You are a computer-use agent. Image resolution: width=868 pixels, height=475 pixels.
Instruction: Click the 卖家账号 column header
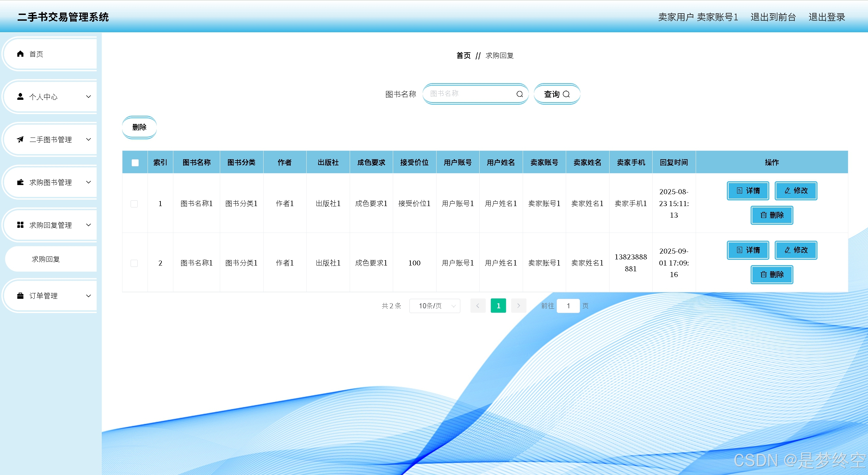pyautogui.click(x=544, y=162)
